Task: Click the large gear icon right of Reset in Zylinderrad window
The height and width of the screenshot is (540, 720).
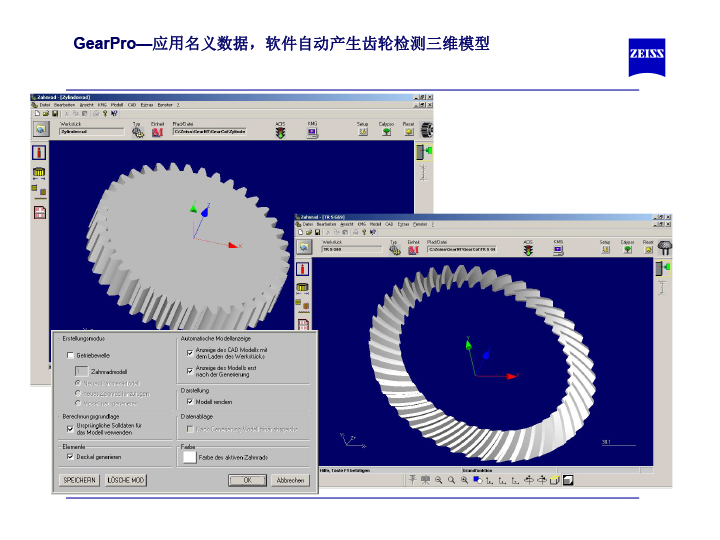Action: [427, 130]
